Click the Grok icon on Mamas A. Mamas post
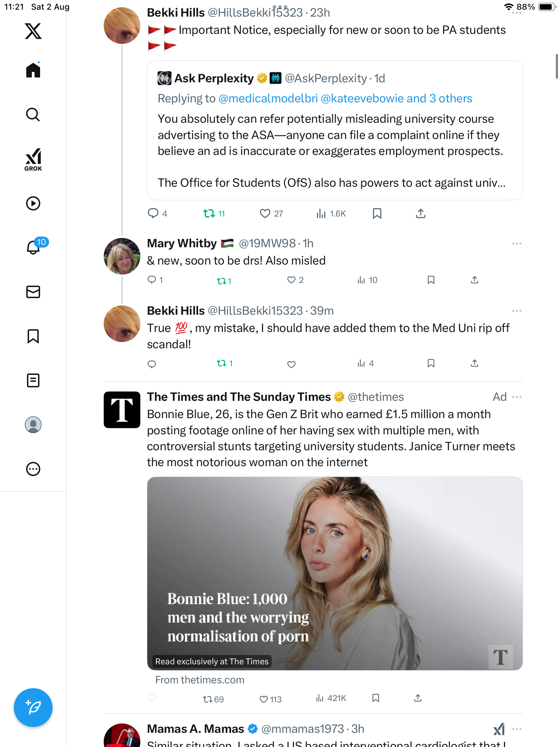Image resolution: width=560 pixels, height=747 pixels. tap(499, 729)
